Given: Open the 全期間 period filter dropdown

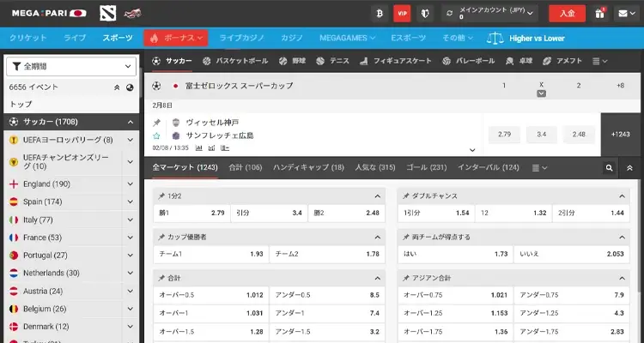Looking at the screenshot, I should 71,66.
